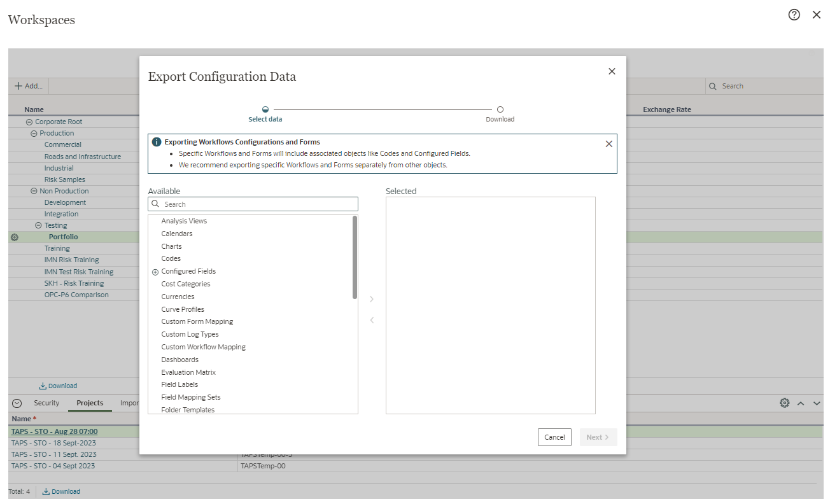
Task: Close the Export Configuration Data dialog
Action: click(612, 71)
